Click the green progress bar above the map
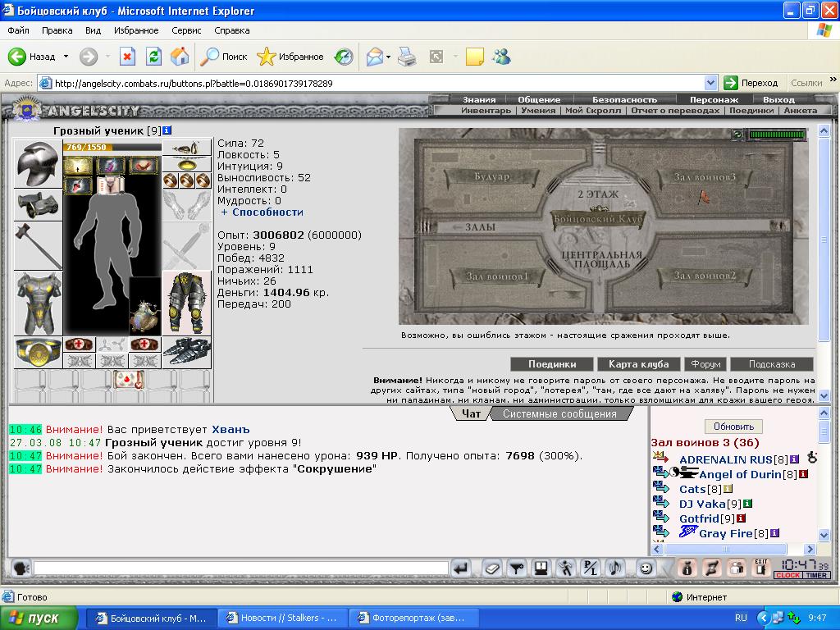Viewport: 840px width, 630px height. [777, 135]
